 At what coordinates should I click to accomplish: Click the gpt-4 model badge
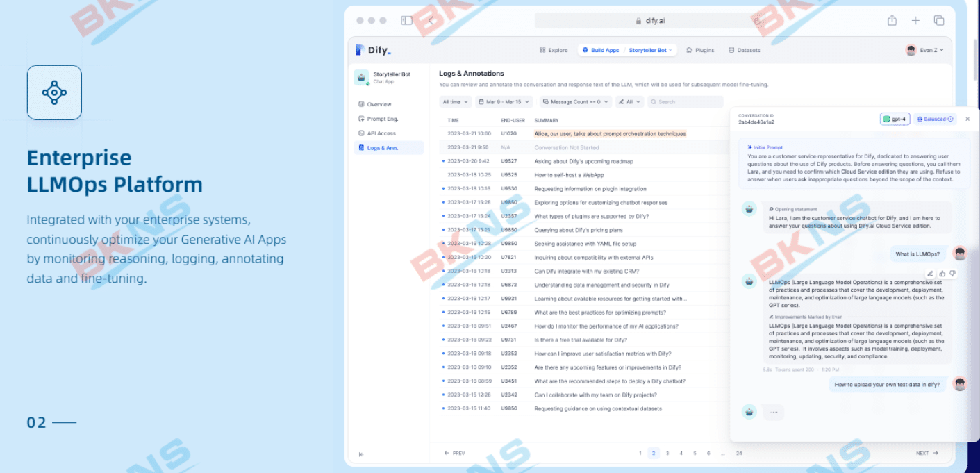pyautogui.click(x=895, y=119)
